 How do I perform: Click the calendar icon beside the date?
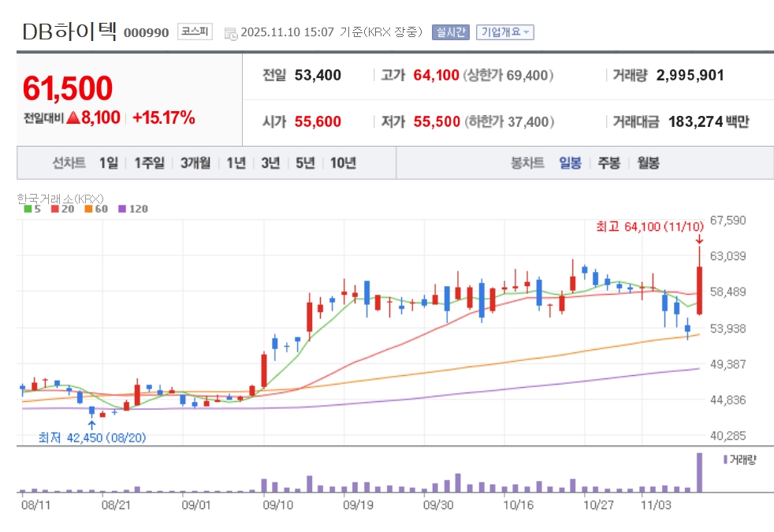[230, 33]
